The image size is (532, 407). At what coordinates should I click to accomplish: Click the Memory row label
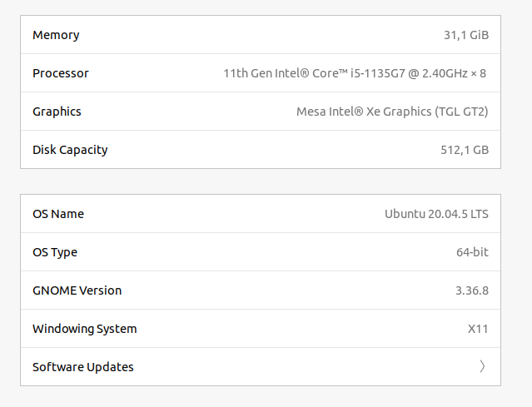pos(56,35)
